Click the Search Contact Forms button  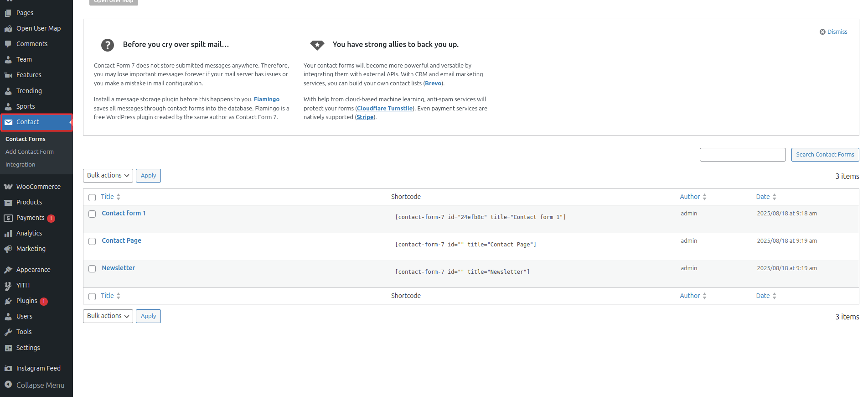(x=825, y=155)
